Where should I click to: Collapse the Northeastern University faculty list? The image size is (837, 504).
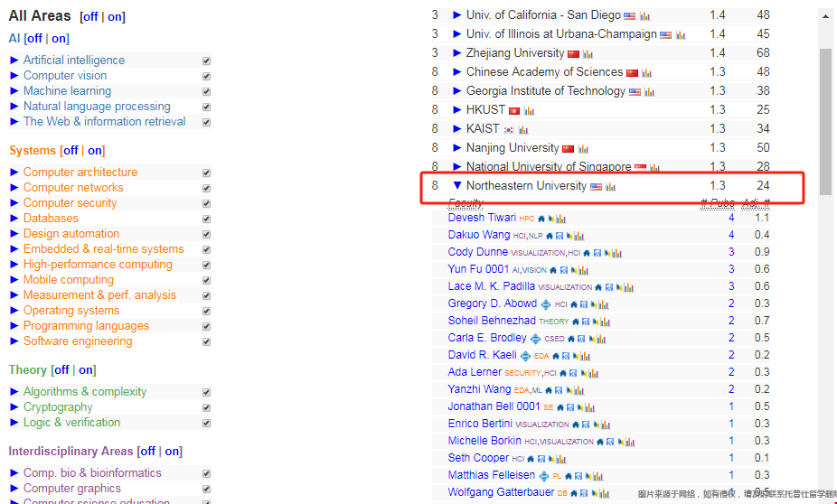click(x=457, y=185)
